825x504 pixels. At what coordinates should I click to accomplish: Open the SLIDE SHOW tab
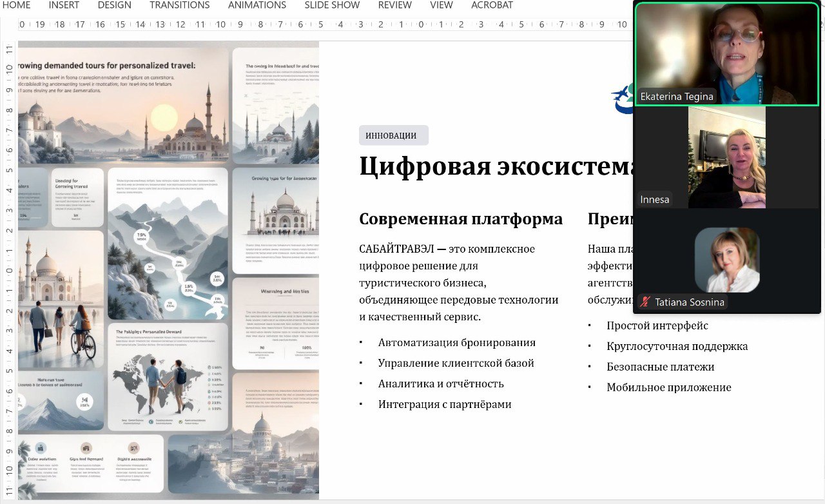click(332, 5)
